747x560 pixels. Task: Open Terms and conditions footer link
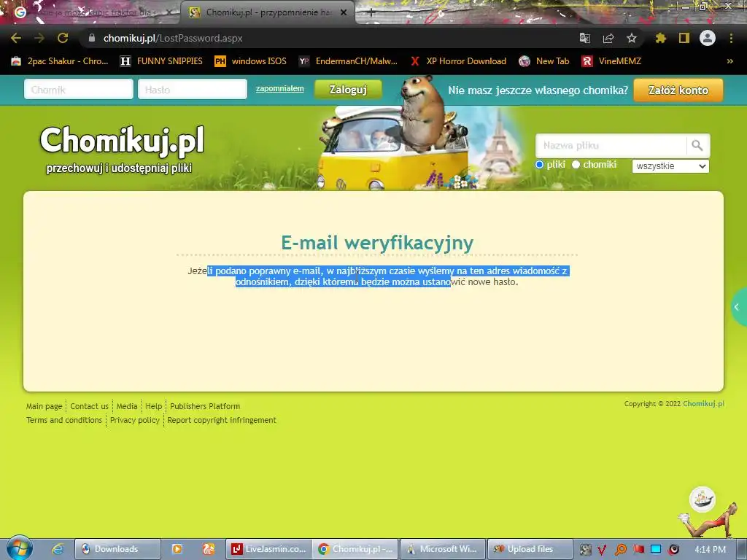[64, 420]
